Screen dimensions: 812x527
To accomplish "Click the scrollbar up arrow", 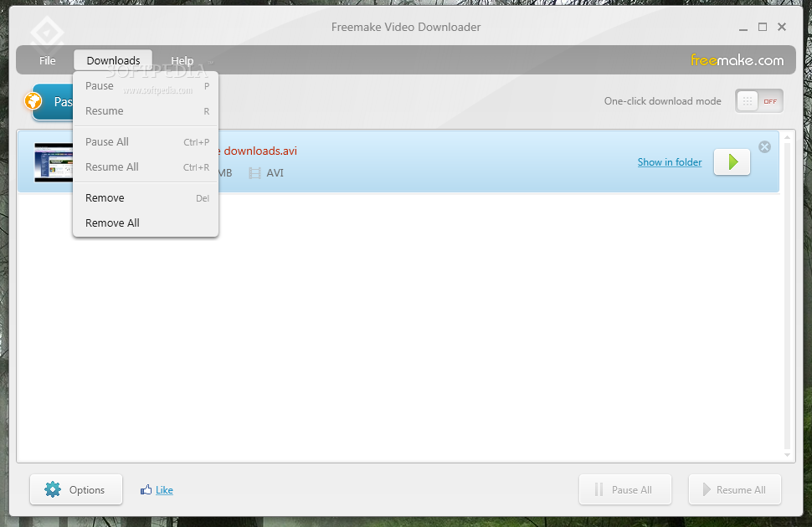I will 787,138.
